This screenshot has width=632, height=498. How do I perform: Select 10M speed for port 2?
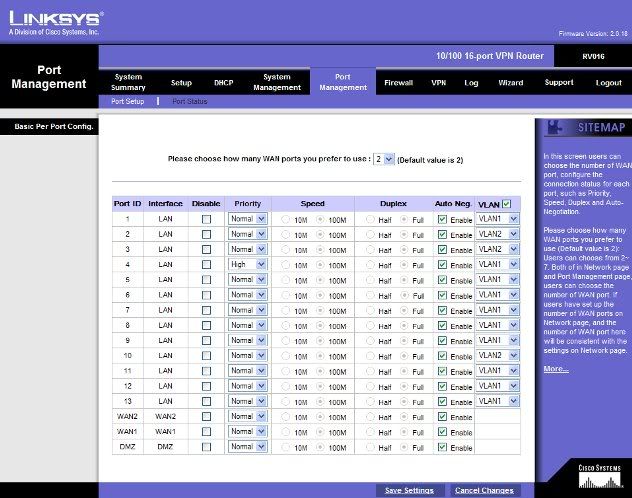click(x=286, y=234)
